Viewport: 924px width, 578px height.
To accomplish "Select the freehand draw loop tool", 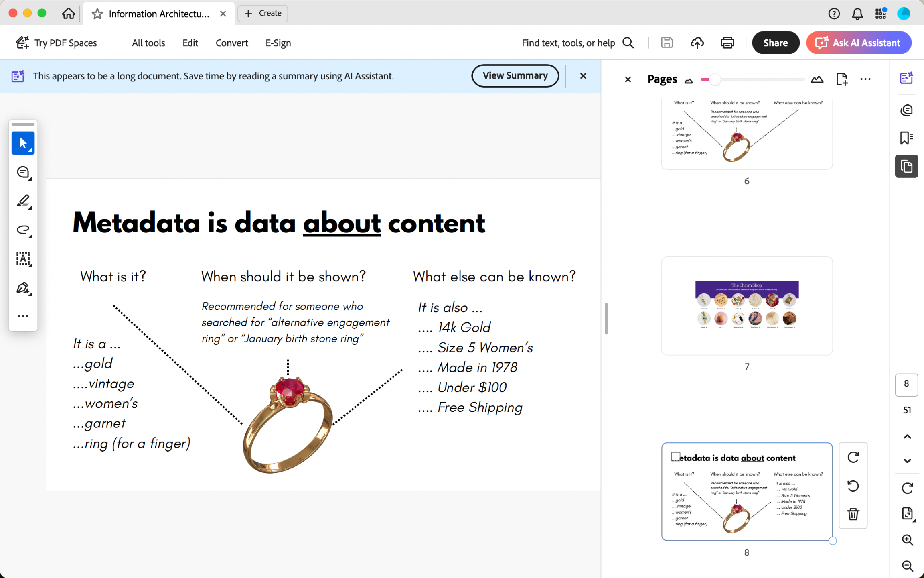I will [x=23, y=230].
